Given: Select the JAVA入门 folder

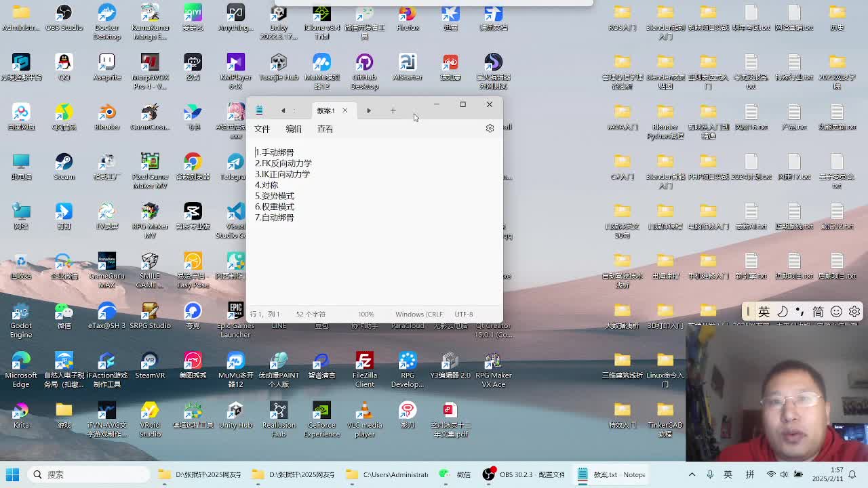Looking at the screenshot, I should [x=623, y=117].
